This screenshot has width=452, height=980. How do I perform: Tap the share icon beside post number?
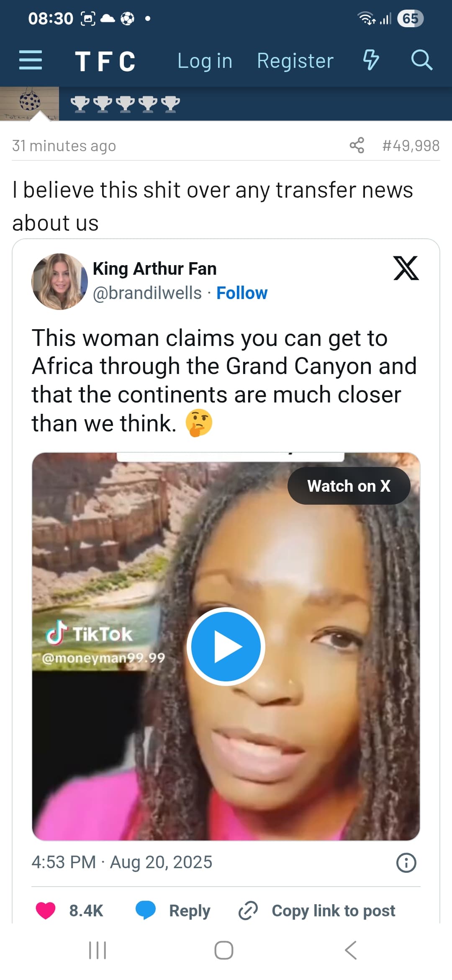click(357, 145)
